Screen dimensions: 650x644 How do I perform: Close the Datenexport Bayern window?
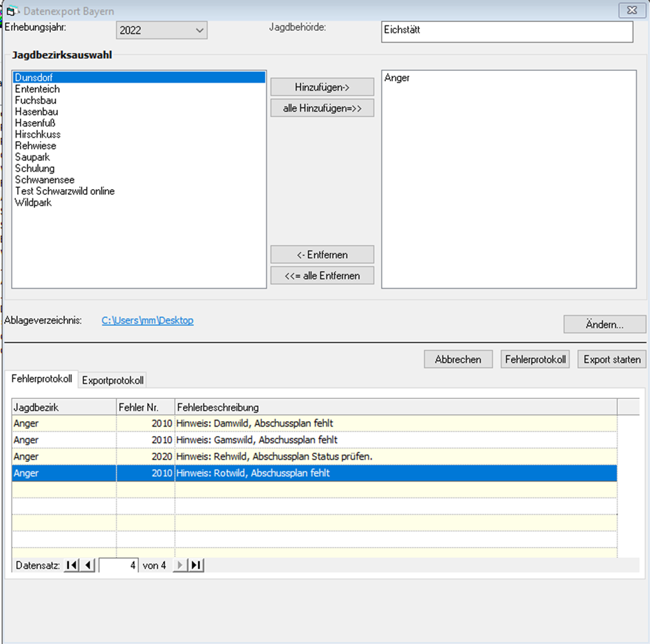pos(630,10)
